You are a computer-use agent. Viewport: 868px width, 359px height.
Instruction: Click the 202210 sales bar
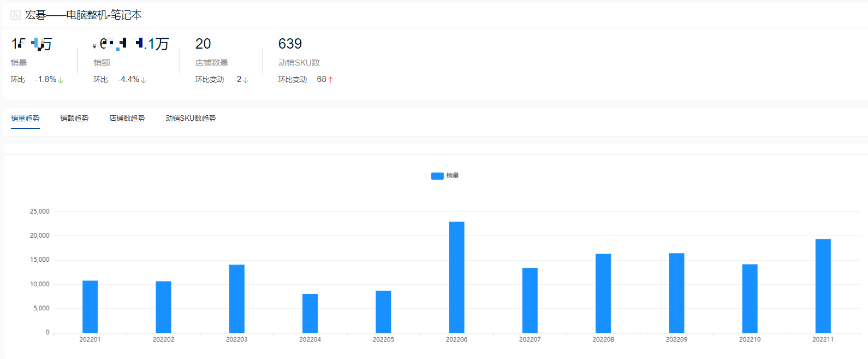pyautogui.click(x=750, y=299)
